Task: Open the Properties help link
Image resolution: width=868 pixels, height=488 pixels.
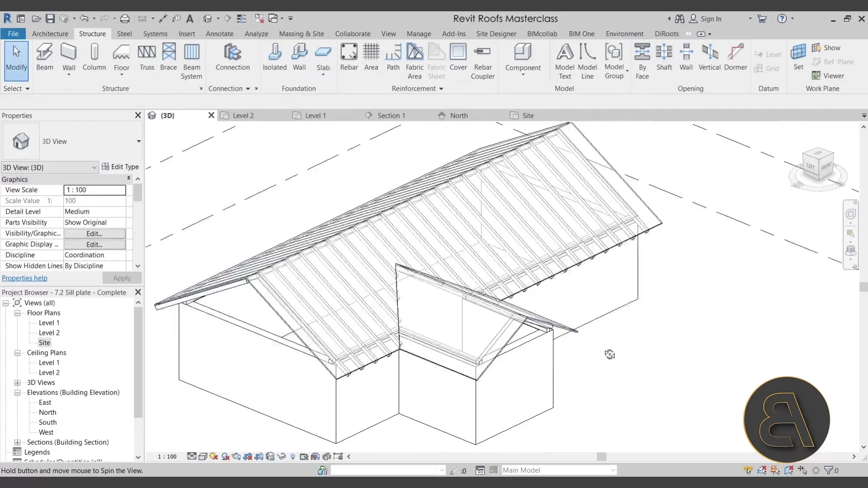Action: coord(24,278)
